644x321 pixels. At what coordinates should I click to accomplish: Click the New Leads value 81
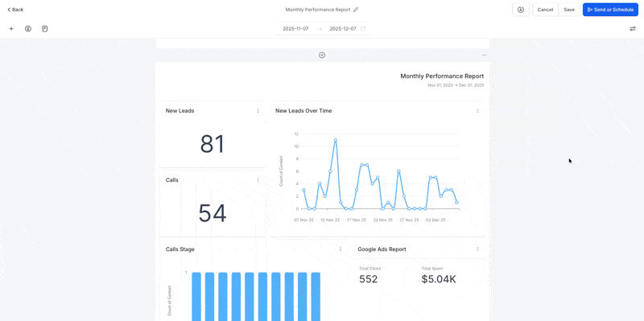click(x=213, y=145)
